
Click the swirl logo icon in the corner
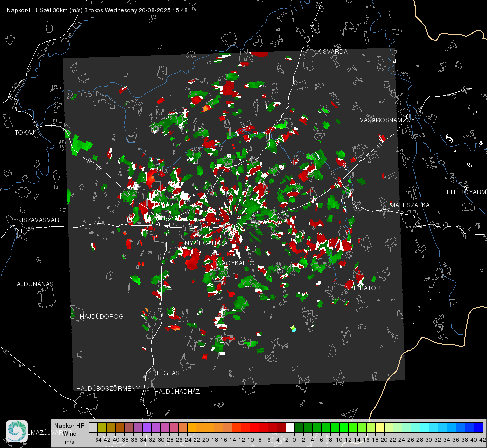click(17, 431)
